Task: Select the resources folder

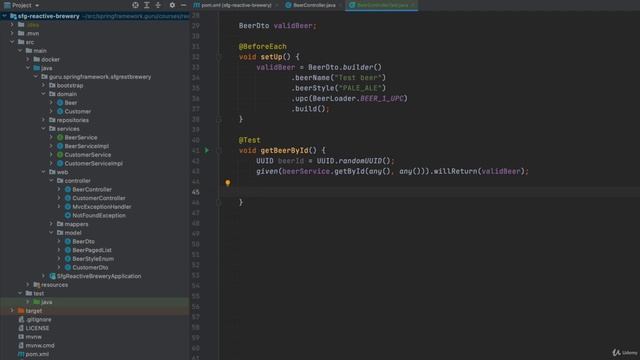Action: click(54, 285)
